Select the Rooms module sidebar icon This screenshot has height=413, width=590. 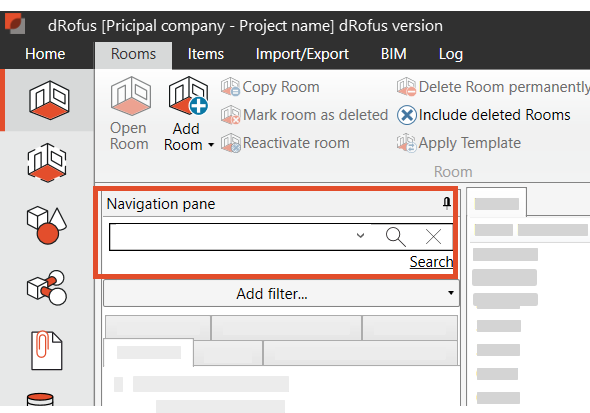[49, 100]
